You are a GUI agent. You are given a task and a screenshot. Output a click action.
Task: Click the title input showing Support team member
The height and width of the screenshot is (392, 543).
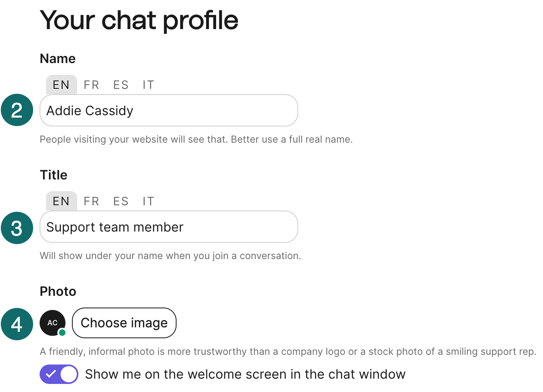tap(168, 227)
